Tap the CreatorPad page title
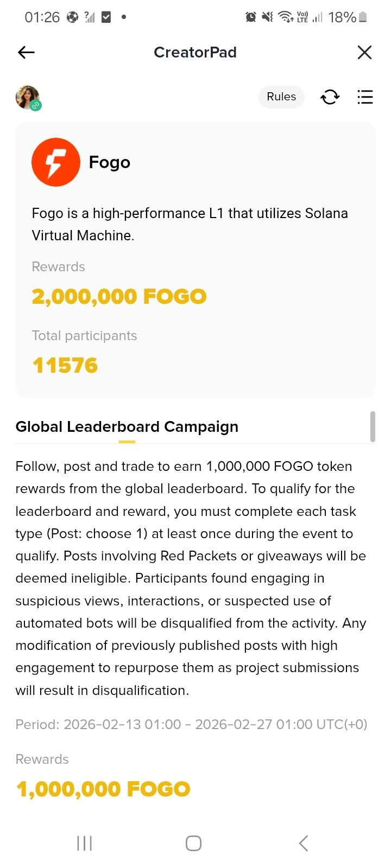The height and width of the screenshot is (868, 391). pyautogui.click(x=195, y=52)
